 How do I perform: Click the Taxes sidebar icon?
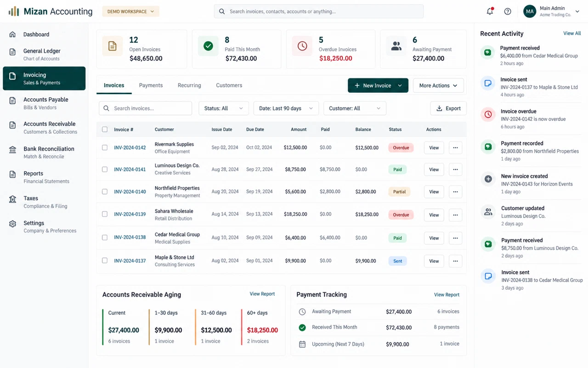[x=12, y=199]
